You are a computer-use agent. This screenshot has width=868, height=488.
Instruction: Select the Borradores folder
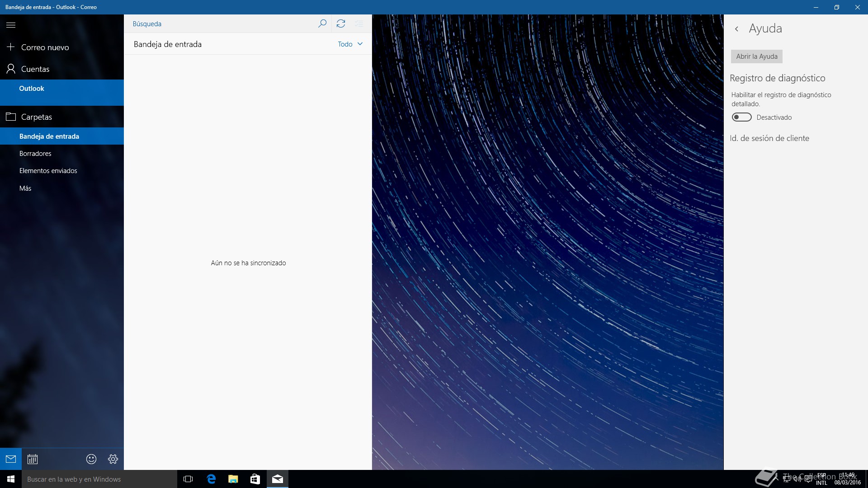click(x=35, y=154)
